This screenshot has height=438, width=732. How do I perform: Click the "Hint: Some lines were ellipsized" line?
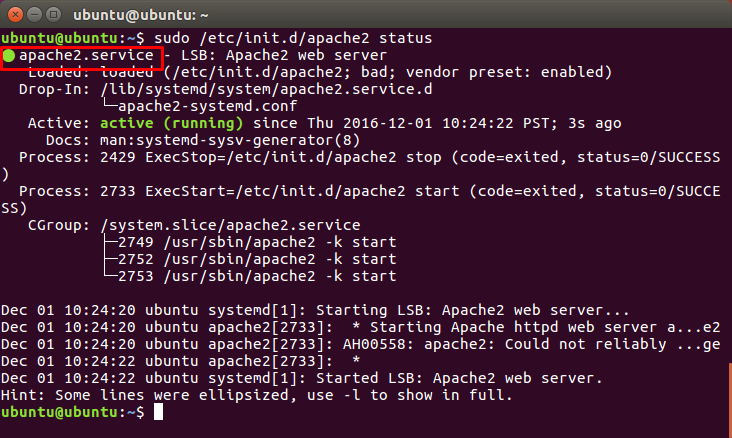click(x=256, y=395)
